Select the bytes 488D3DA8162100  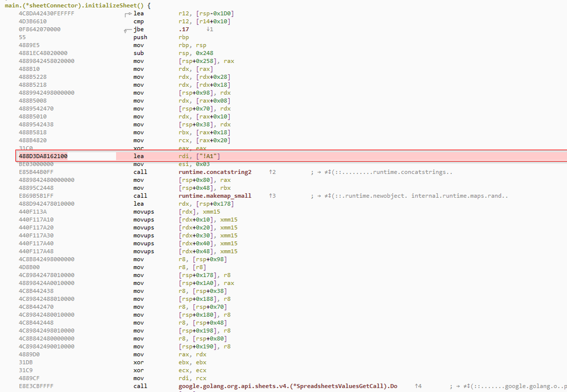click(x=43, y=156)
